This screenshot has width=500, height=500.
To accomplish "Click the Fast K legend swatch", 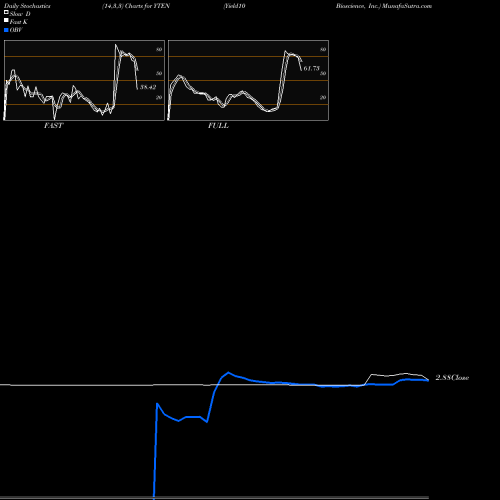I will tap(6, 20).
